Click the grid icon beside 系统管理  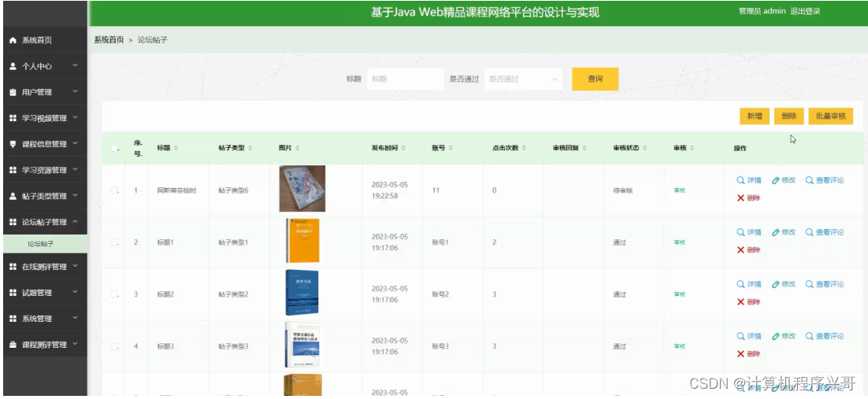coord(13,320)
